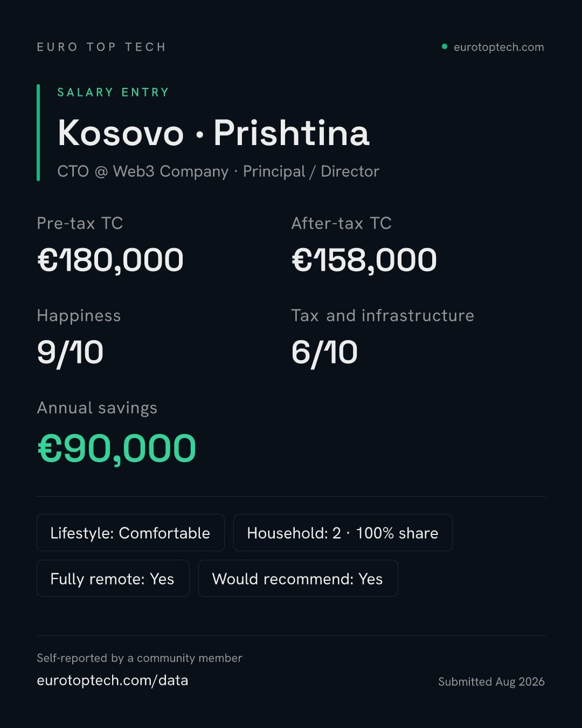This screenshot has height=728, width=582.
Task: Click the Kosovo · Prishtina title
Action: (213, 133)
